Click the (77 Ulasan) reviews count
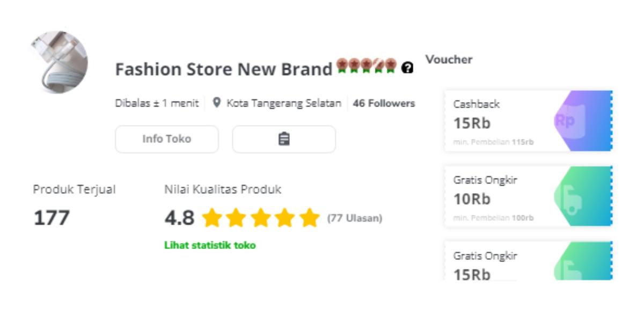644x322 pixels. (355, 218)
